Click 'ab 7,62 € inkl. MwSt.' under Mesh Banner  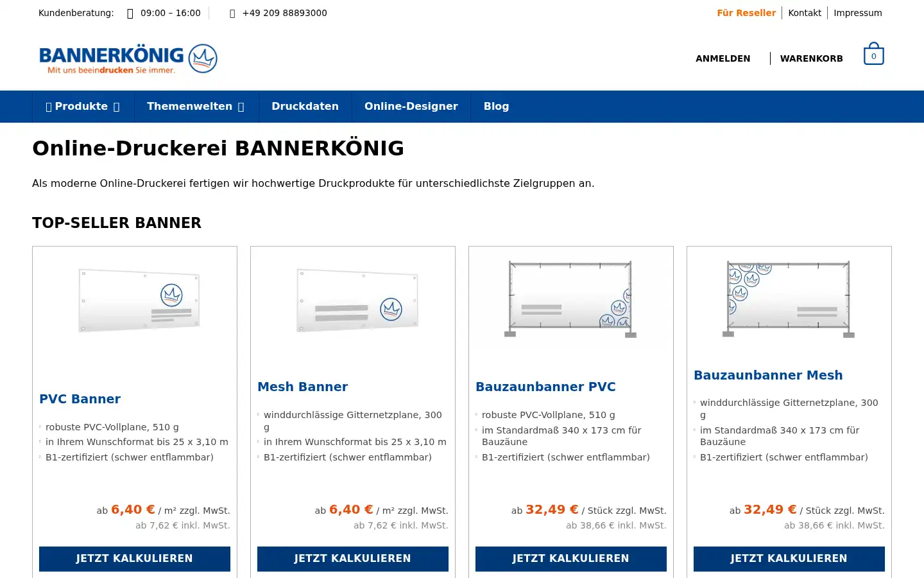(401, 525)
